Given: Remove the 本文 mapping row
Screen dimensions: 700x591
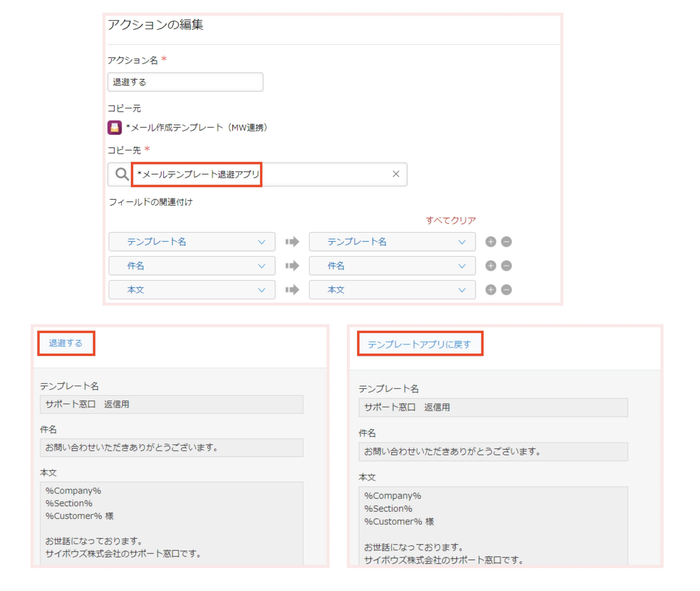Looking at the screenshot, I should [506, 290].
